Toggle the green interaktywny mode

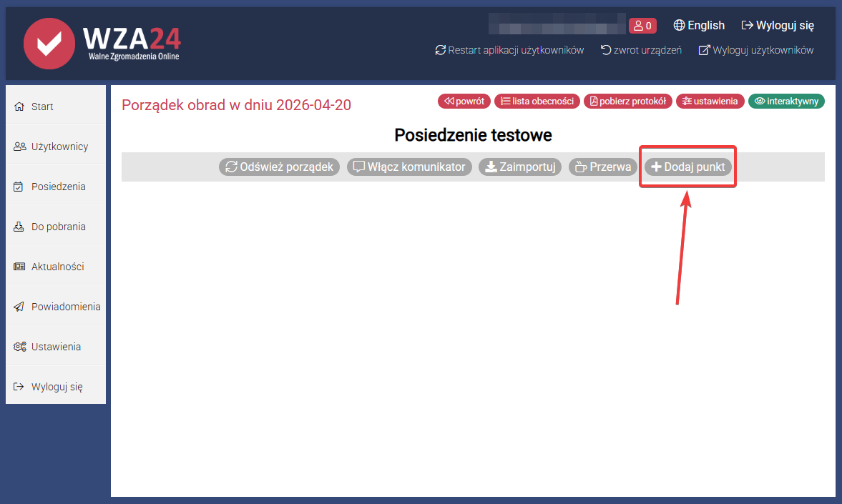tap(786, 102)
